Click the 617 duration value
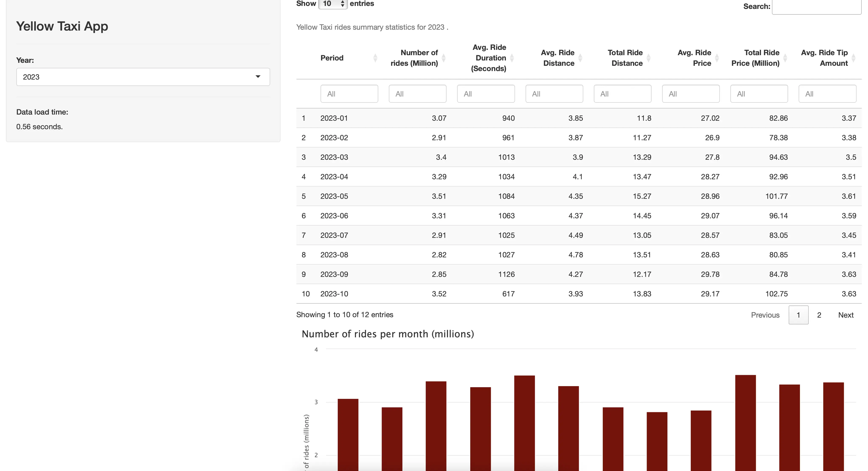This screenshot has height=471, width=868. [x=508, y=294]
